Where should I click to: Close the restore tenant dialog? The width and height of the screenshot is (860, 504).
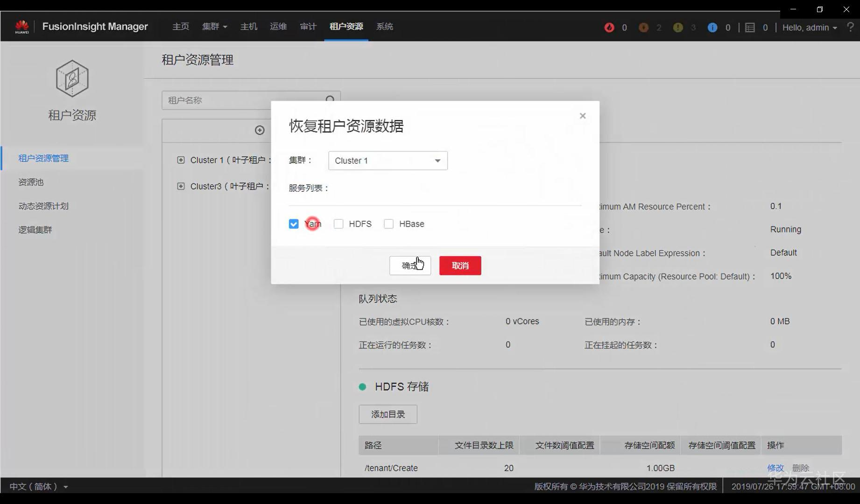pos(583,116)
